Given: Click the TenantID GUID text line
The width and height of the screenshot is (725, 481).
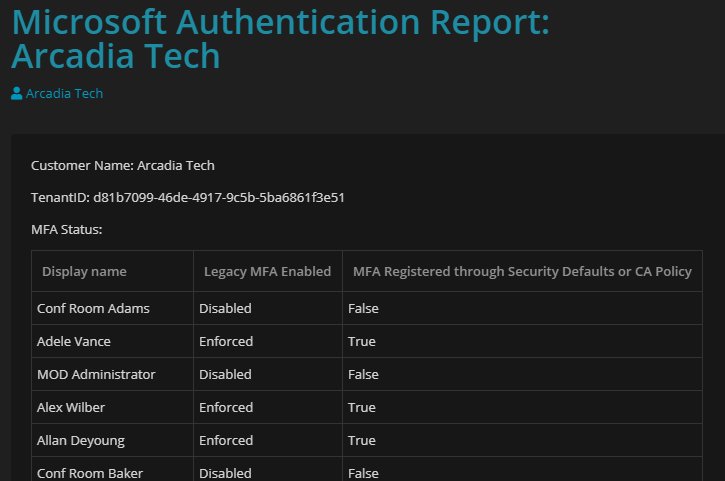Looking at the screenshot, I should (x=188, y=197).
